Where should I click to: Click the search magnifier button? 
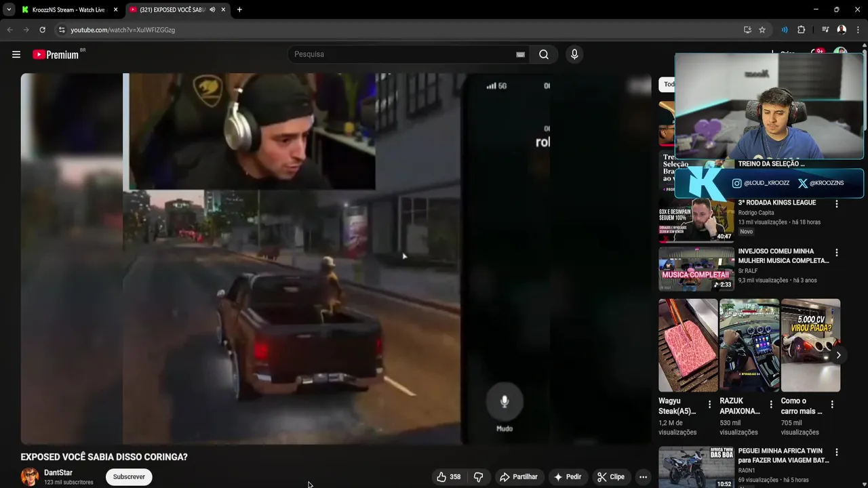coord(544,54)
